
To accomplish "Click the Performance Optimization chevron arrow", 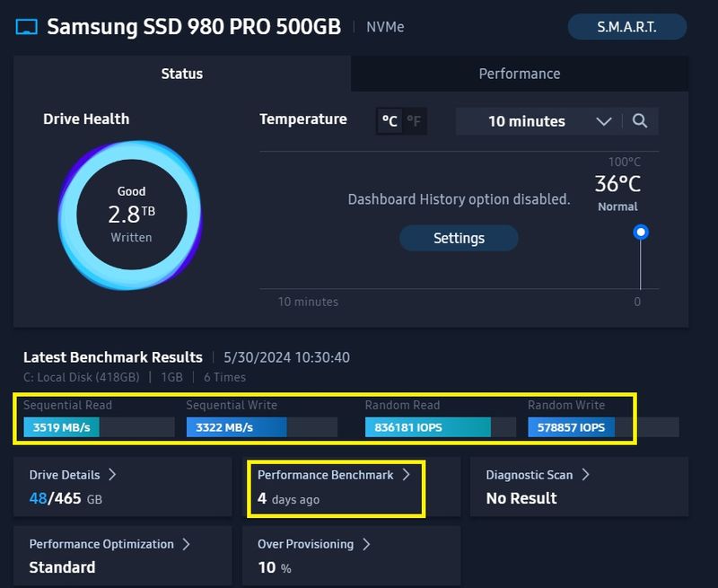I will [186, 544].
